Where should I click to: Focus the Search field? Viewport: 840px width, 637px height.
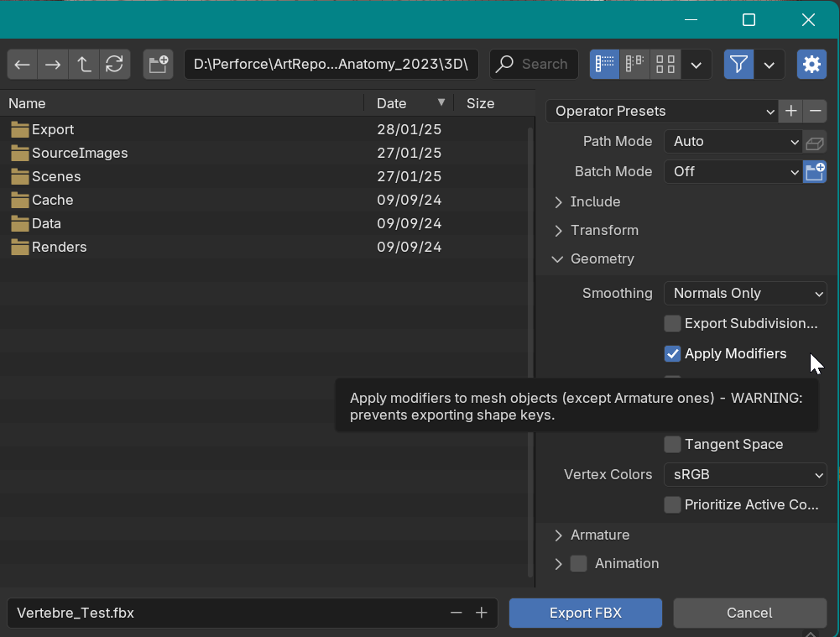tap(534, 65)
